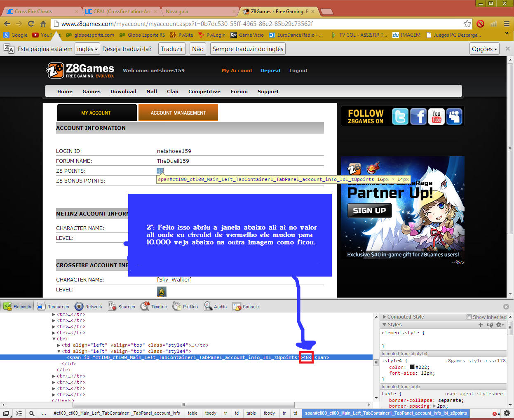Expand the Computed Style section
This screenshot has height=420, width=514.
pos(385,317)
